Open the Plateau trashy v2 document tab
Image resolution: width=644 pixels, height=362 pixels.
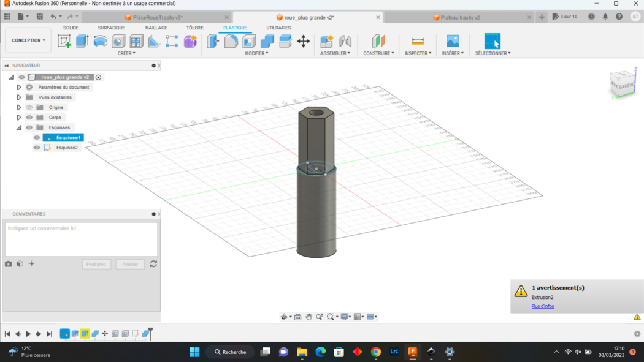tap(460, 18)
